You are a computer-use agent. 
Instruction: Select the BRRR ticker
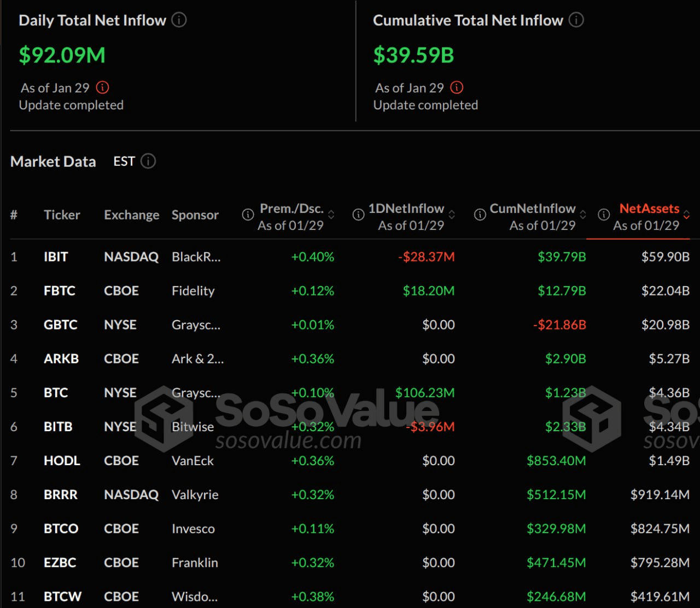click(61, 494)
